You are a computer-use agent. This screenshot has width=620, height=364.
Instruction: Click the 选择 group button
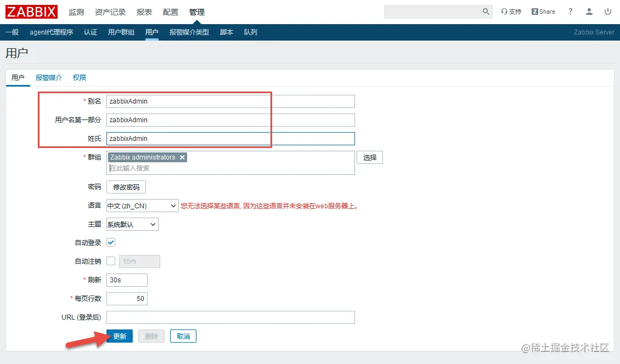tap(370, 157)
